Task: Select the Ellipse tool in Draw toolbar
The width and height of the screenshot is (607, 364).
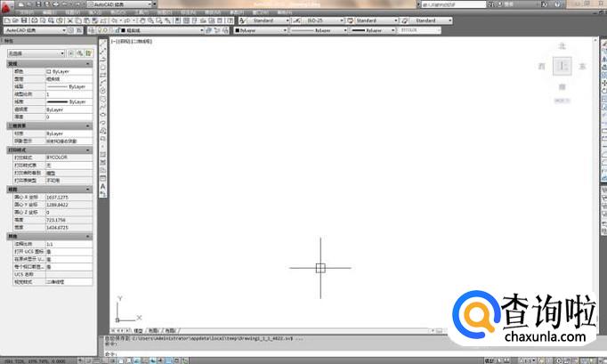Action: pos(103,114)
